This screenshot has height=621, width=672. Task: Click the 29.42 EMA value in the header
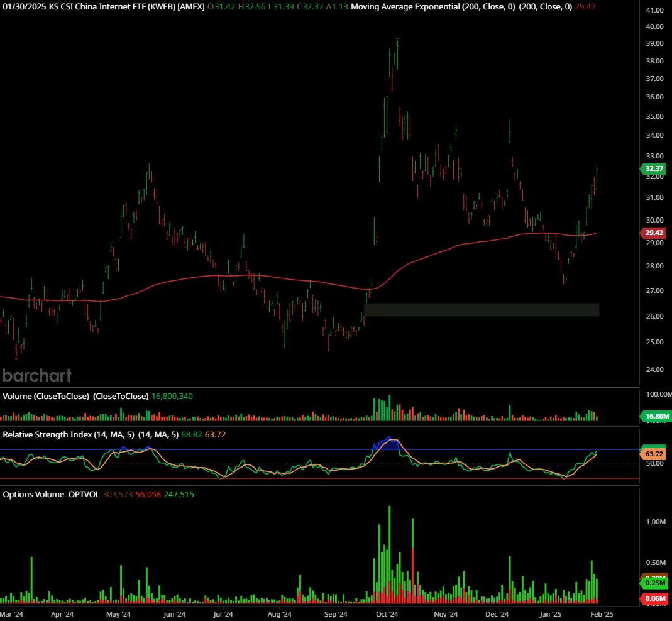click(585, 6)
